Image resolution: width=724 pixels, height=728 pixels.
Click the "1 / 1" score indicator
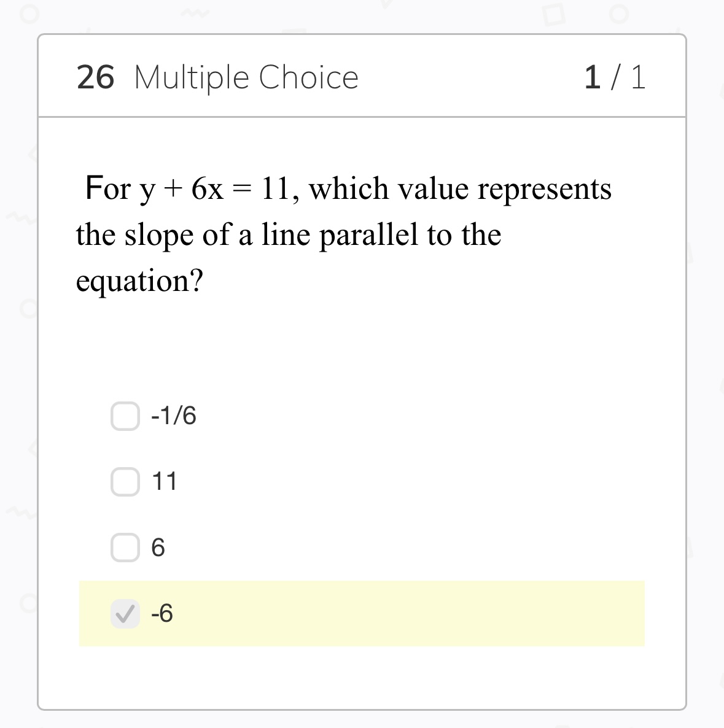[614, 77]
